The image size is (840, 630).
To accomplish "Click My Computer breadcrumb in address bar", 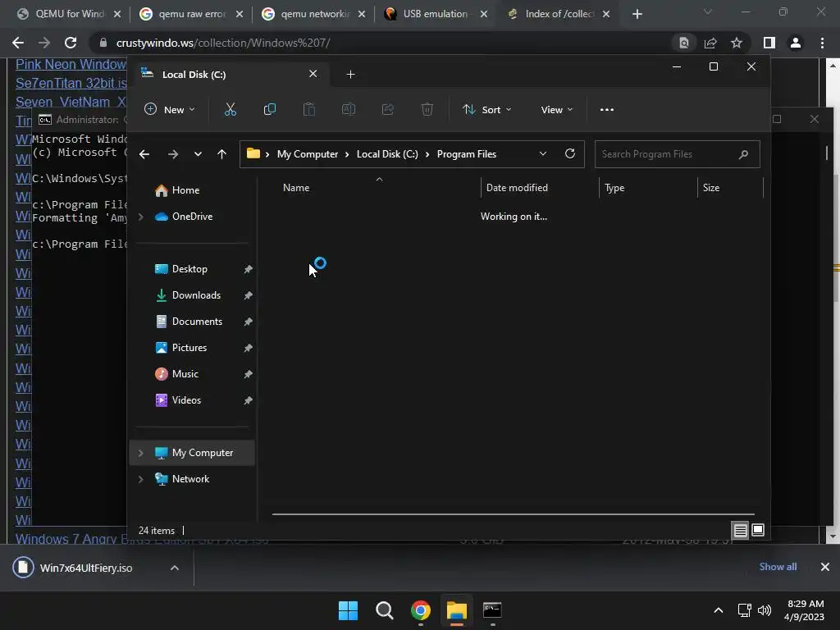I will (x=308, y=154).
